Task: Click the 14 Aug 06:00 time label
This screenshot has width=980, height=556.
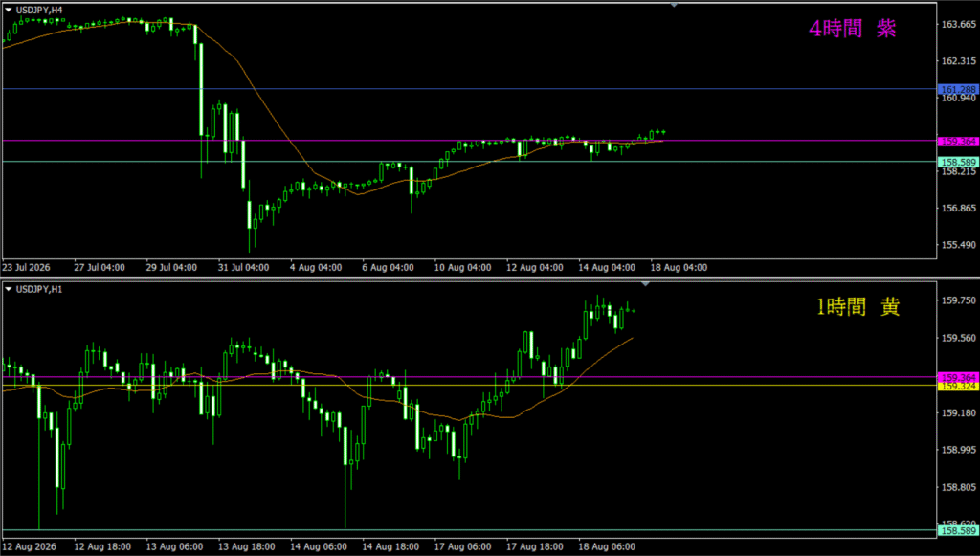Action: pyautogui.click(x=319, y=546)
